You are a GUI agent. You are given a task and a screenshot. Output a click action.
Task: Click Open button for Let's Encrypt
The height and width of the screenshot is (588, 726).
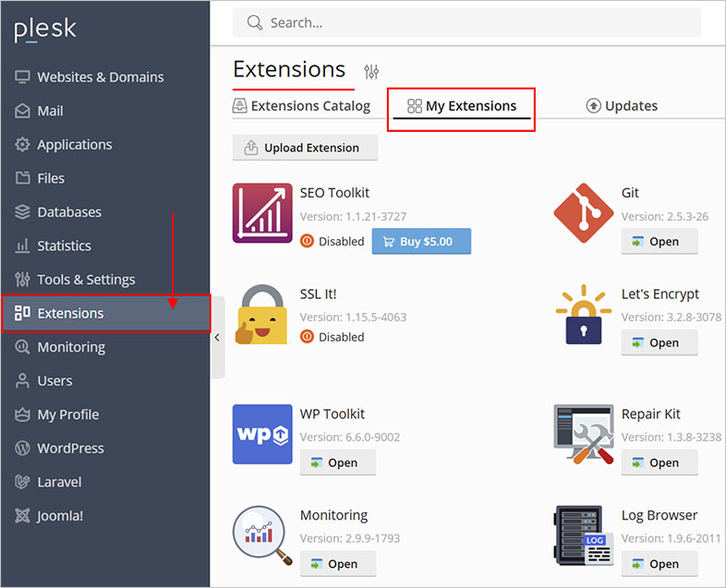pos(659,342)
